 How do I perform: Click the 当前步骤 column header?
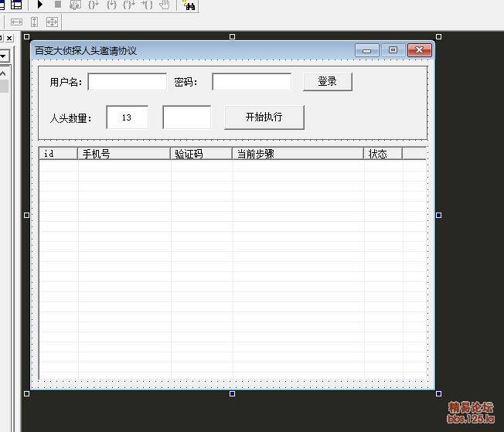(x=298, y=154)
